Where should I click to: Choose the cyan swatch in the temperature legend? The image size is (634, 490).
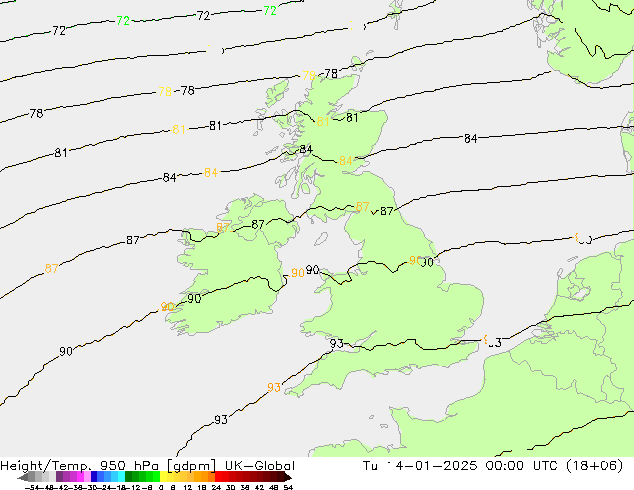point(121,477)
